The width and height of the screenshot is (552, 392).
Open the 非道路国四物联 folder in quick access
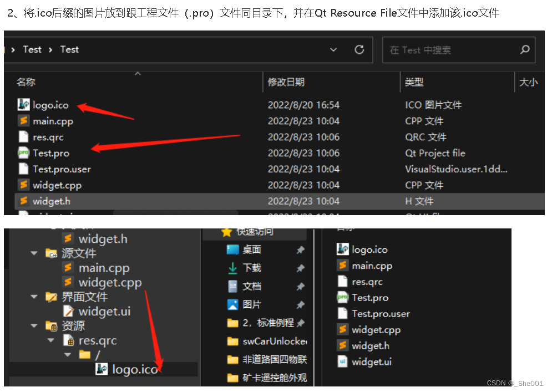275,359
